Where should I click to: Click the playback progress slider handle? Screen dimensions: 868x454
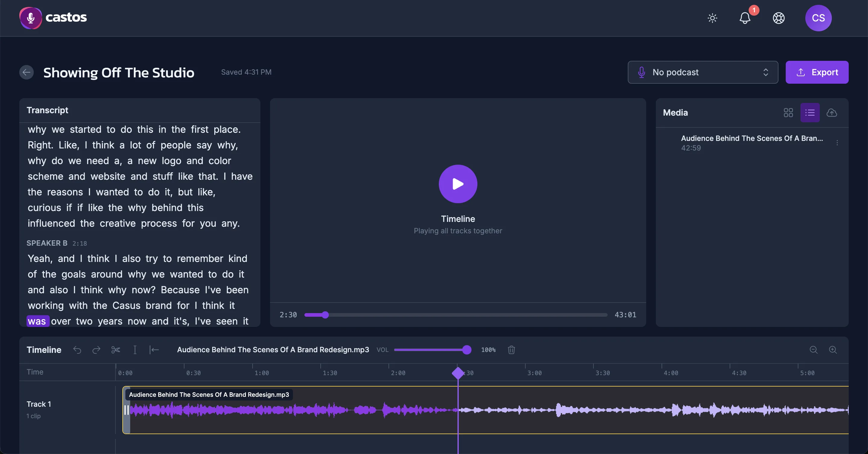pyautogui.click(x=325, y=315)
